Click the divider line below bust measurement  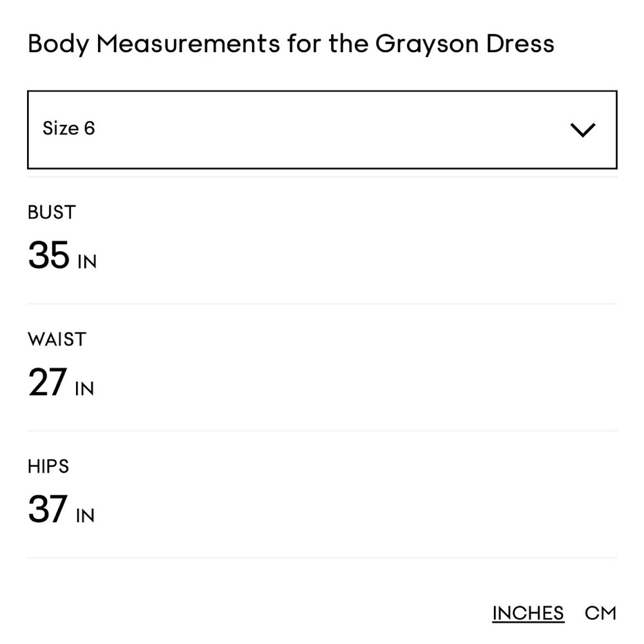322,304
